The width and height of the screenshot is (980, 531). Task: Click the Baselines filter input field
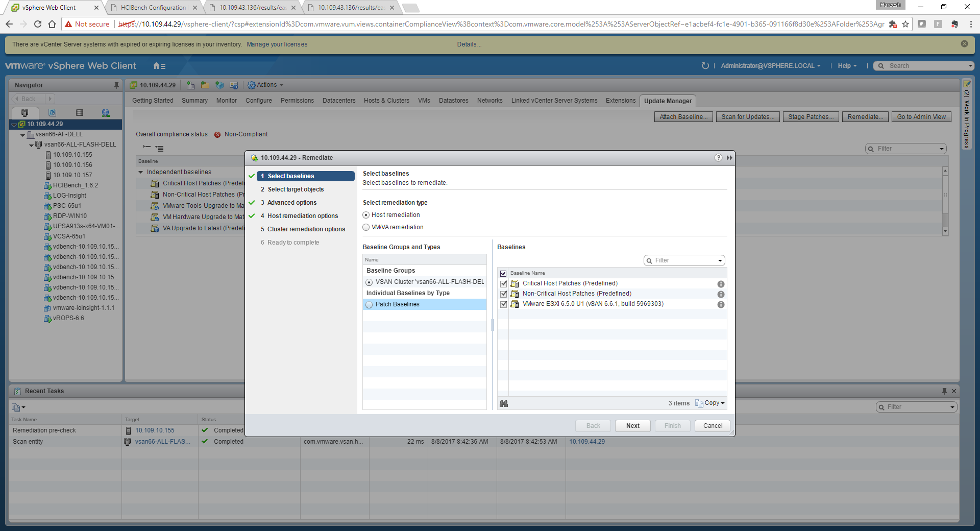684,260
